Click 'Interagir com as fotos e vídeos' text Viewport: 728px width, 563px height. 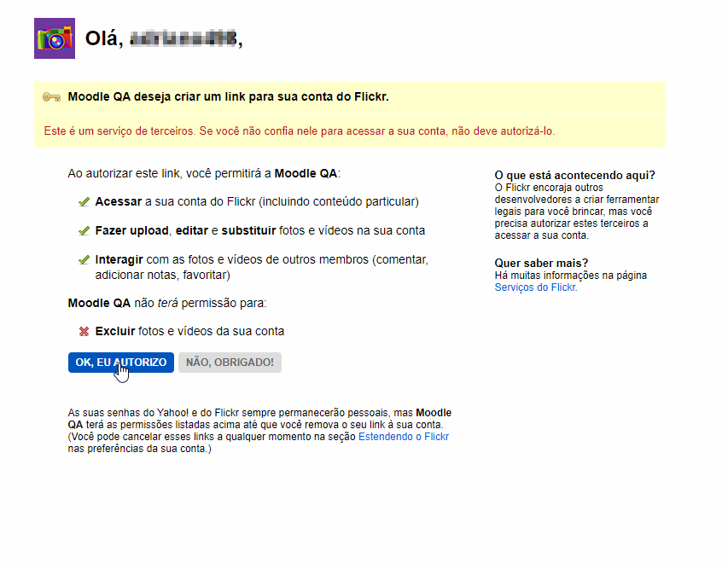[x=262, y=267]
